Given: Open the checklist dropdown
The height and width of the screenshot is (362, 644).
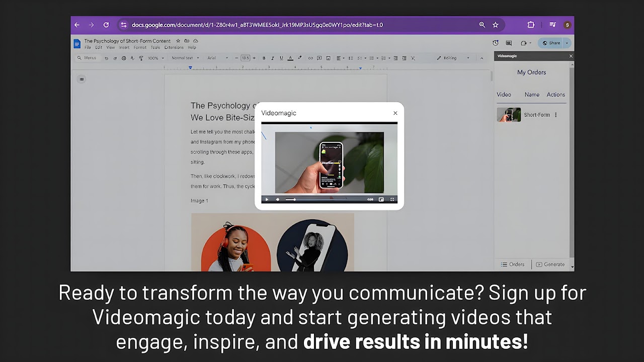Looking at the screenshot, I should tap(361, 58).
